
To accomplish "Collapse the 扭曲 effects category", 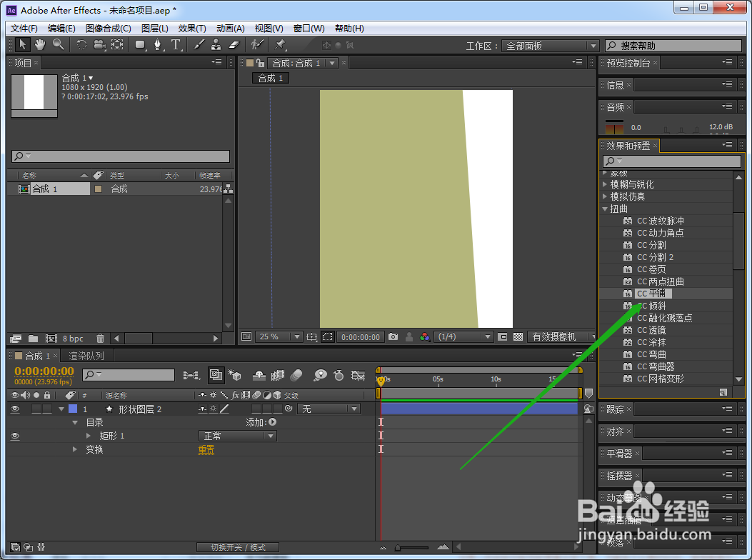I will (x=605, y=209).
